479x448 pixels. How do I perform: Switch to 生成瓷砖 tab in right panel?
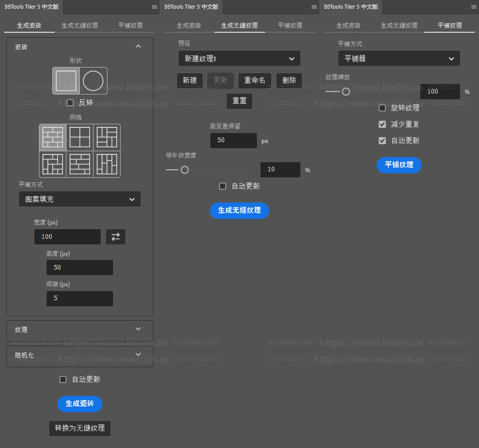349,26
